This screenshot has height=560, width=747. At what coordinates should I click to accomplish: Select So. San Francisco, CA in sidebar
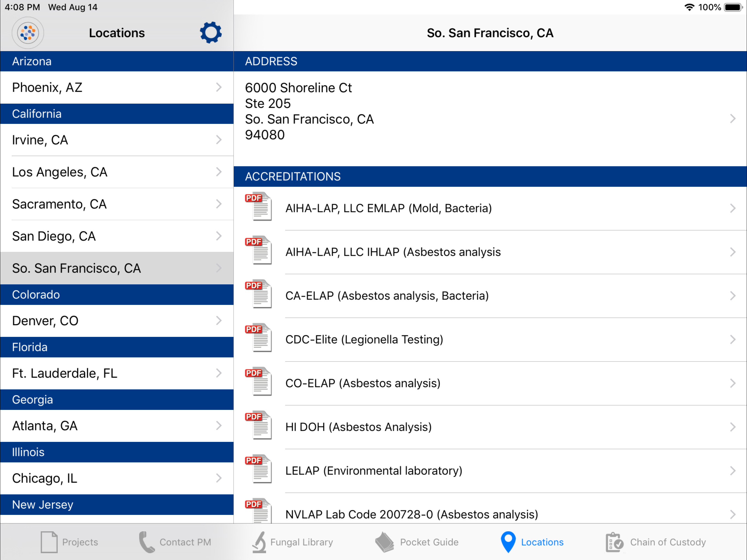click(117, 268)
